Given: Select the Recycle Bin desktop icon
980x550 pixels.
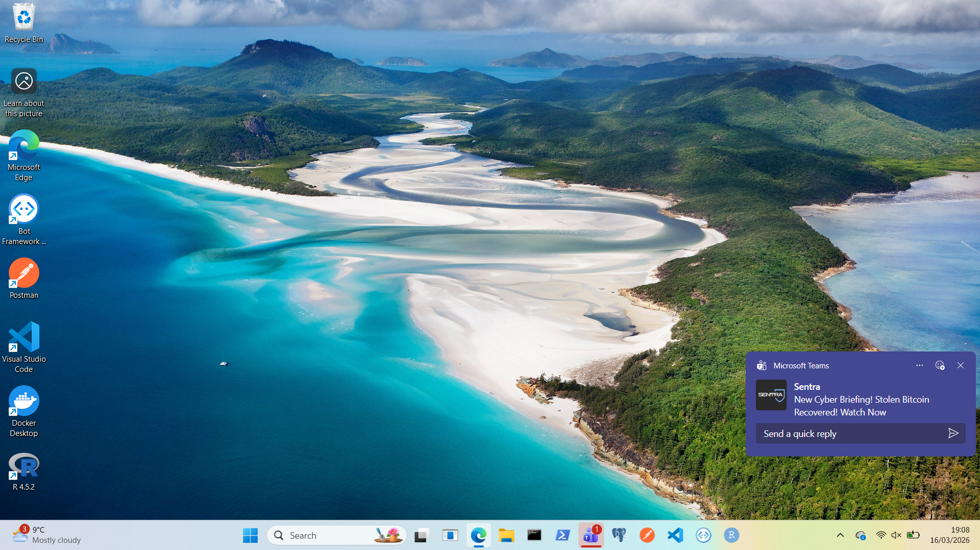Looking at the screenshot, I should tap(24, 23).
